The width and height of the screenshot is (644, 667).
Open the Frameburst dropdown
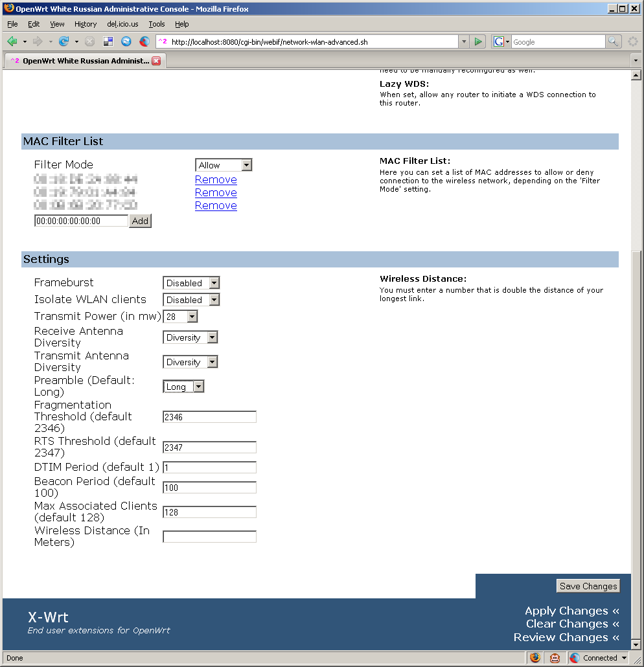tap(191, 283)
